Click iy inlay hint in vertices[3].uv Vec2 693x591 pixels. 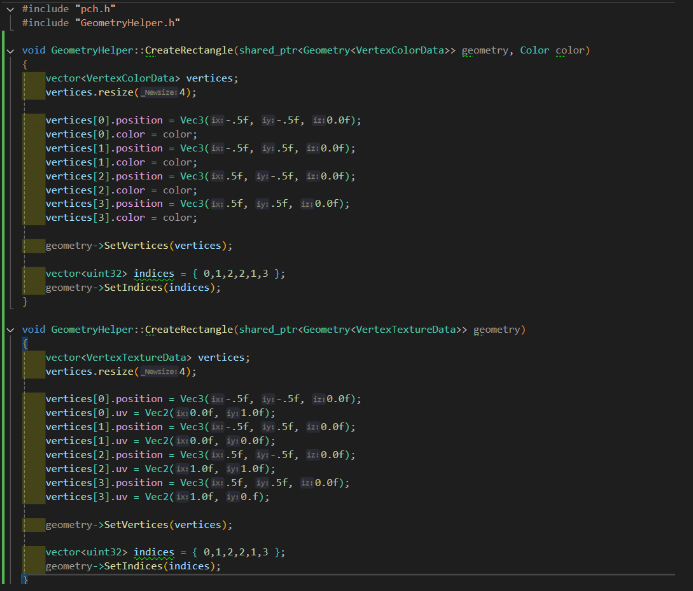pyautogui.click(x=233, y=497)
